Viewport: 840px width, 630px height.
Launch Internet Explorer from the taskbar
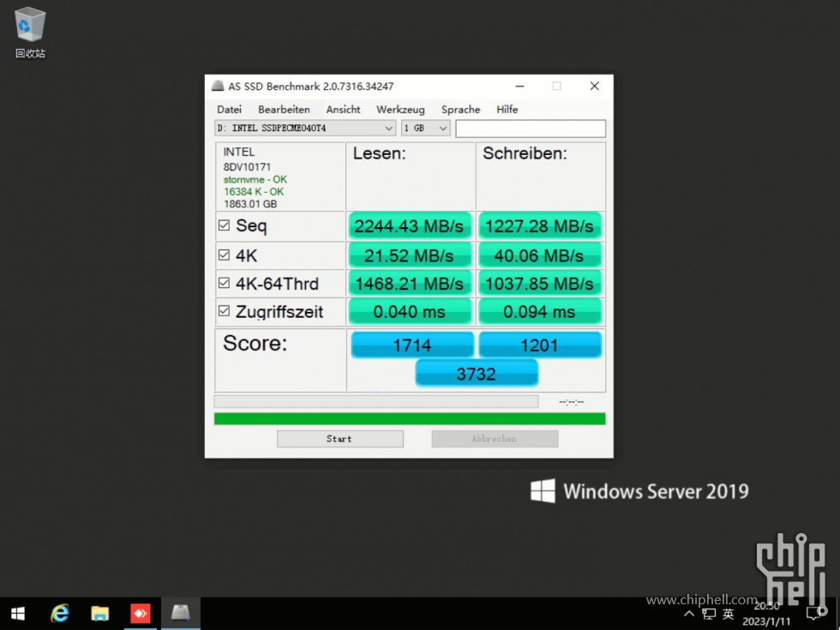click(59, 614)
